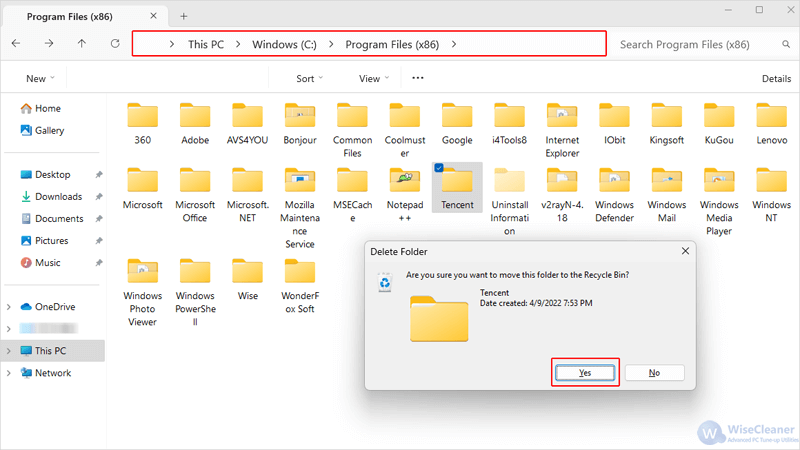Refresh the Program Files (x86) folder
This screenshot has width=800, height=450.
tap(115, 44)
